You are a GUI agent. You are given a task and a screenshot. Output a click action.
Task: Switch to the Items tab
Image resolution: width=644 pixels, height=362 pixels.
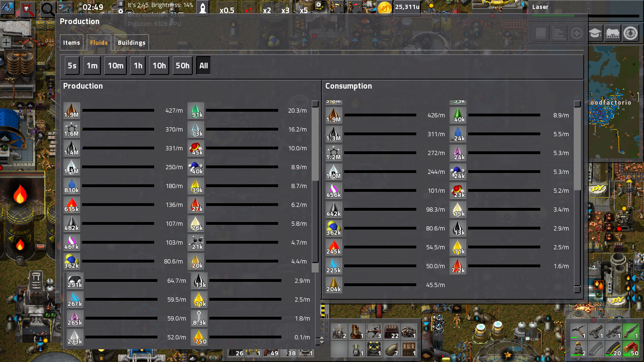click(72, 42)
